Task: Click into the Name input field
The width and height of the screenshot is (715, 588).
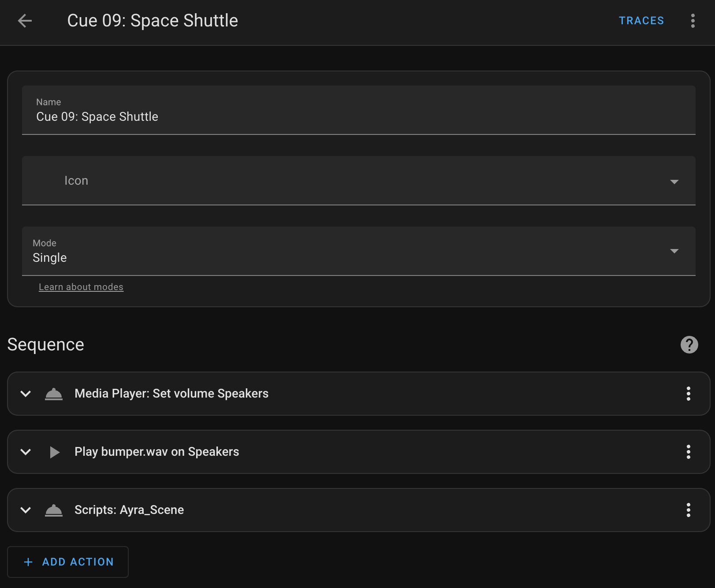Action: tap(359, 110)
